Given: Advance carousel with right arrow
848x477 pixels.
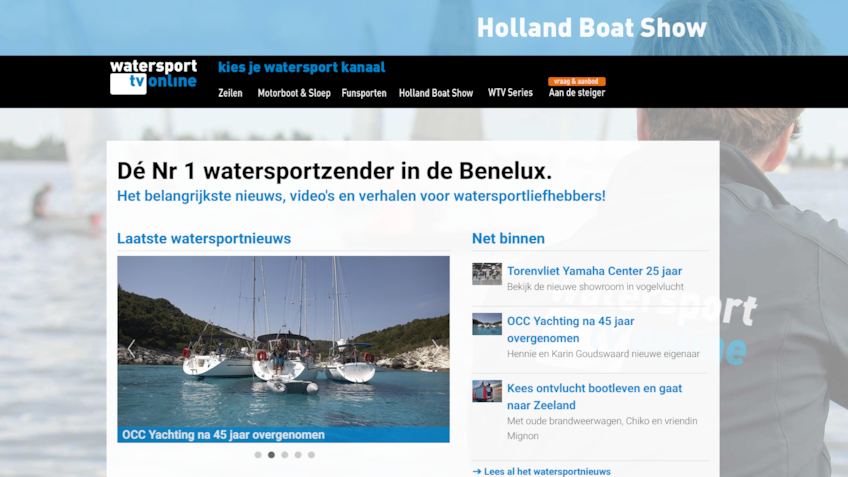Looking at the screenshot, I should click(x=435, y=349).
